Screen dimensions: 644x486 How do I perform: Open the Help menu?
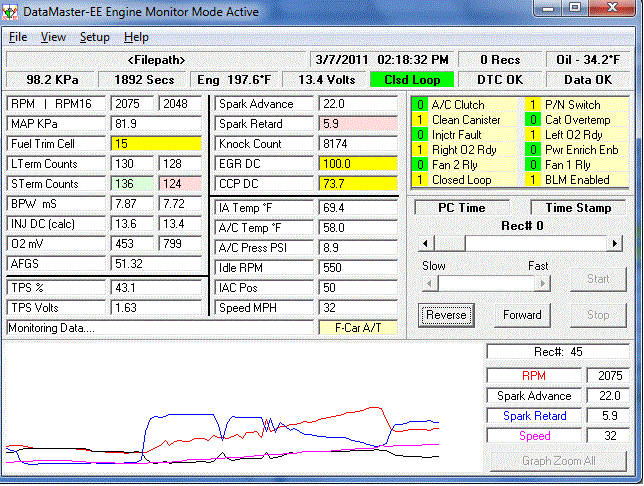point(136,37)
